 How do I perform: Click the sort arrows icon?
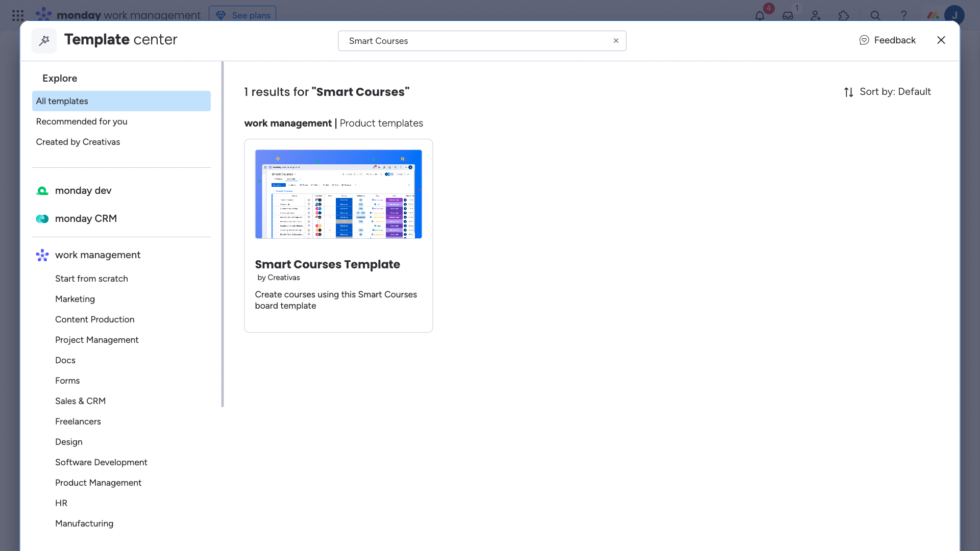[849, 92]
